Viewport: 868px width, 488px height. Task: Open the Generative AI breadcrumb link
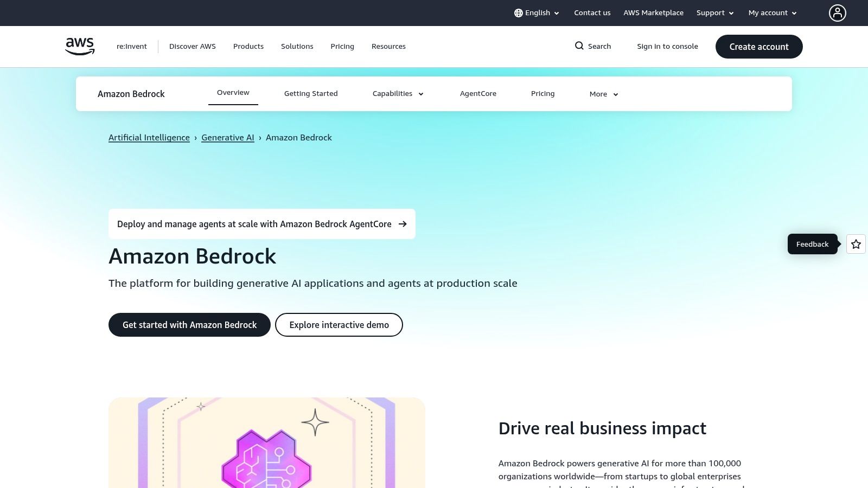click(227, 137)
